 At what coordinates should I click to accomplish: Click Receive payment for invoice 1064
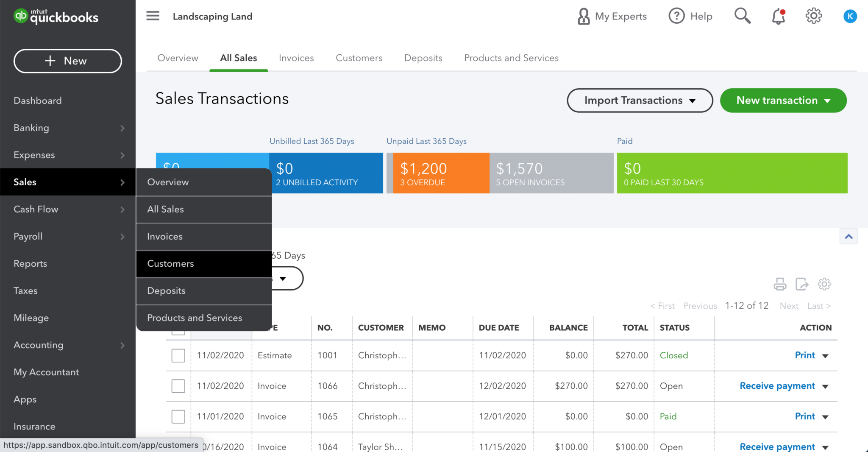[777, 446]
